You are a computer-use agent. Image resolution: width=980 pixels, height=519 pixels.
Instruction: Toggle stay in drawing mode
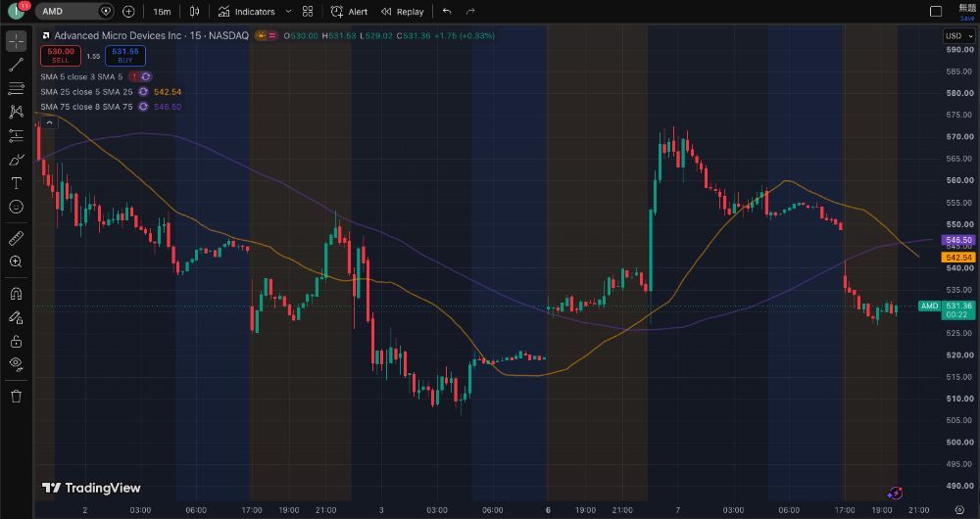click(x=17, y=317)
